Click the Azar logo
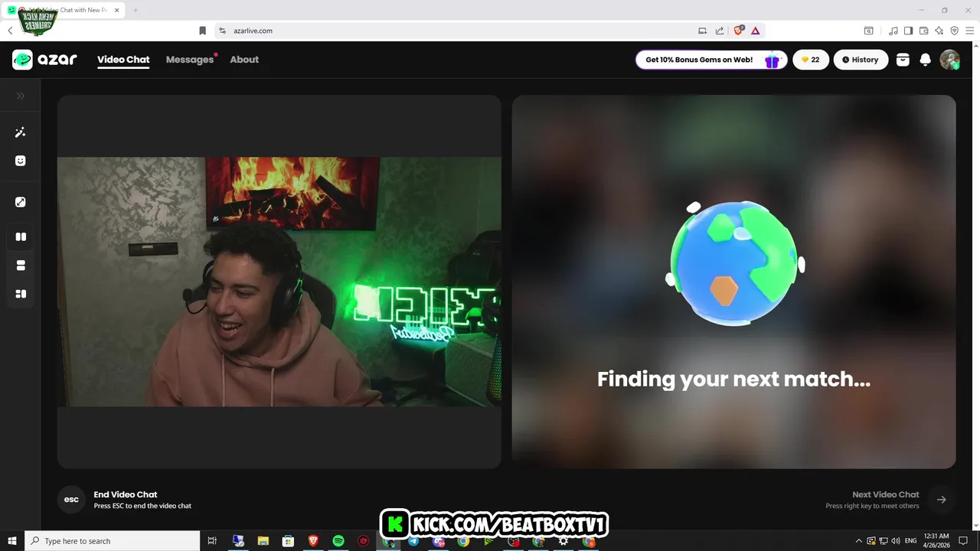The image size is (980, 551). click(x=45, y=60)
